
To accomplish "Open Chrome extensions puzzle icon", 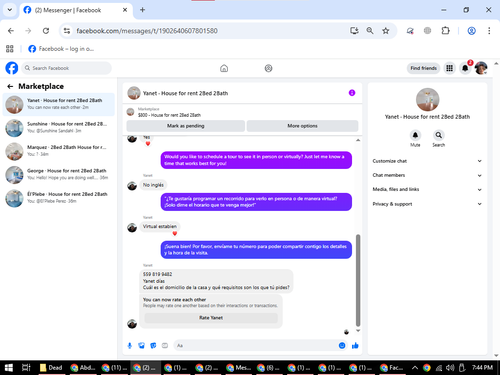I will pyautogui.click(x=445, y=31).
